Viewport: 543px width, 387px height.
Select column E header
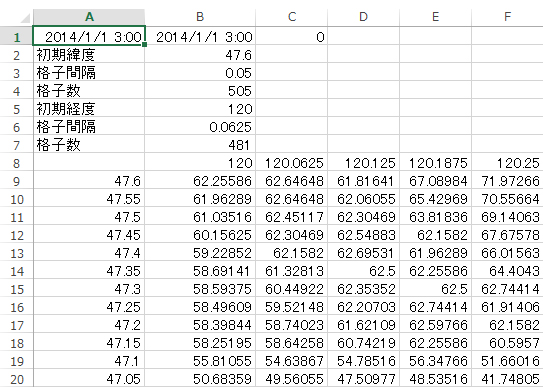coord(435,17)
